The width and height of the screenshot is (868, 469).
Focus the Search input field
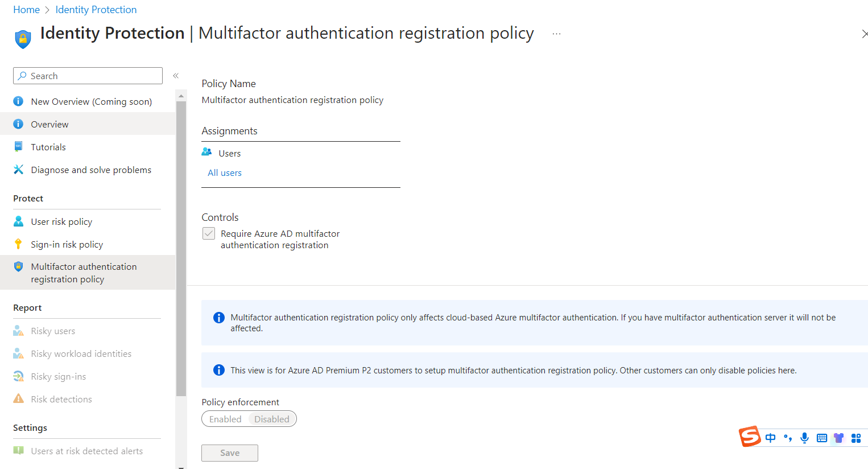pyautogui.click(x=88, y=76)
